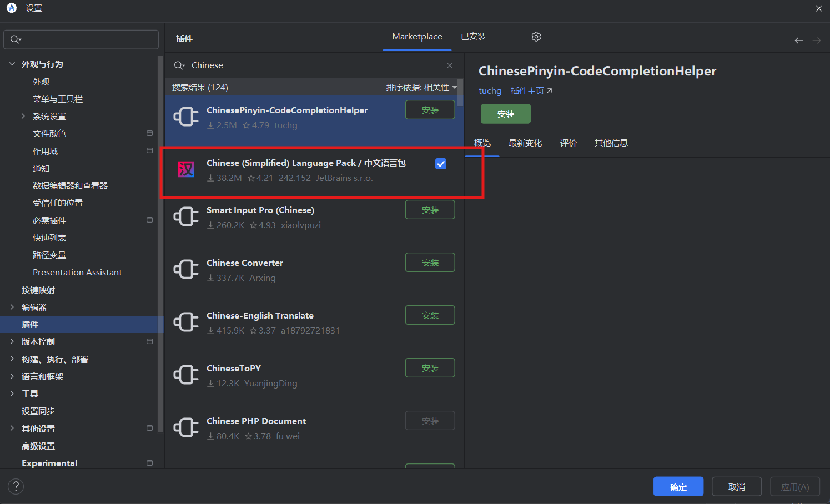Expand the 工具 tree section

12,394
